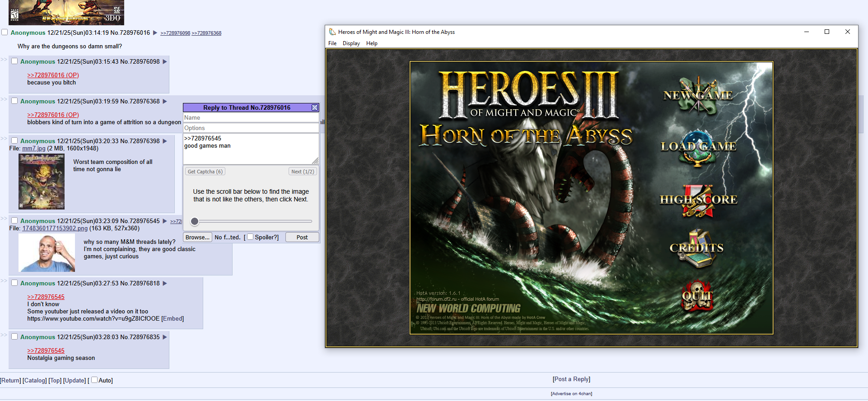Follow the Return link at page bottom
This screenshot has width=868, height=401.
10,380
